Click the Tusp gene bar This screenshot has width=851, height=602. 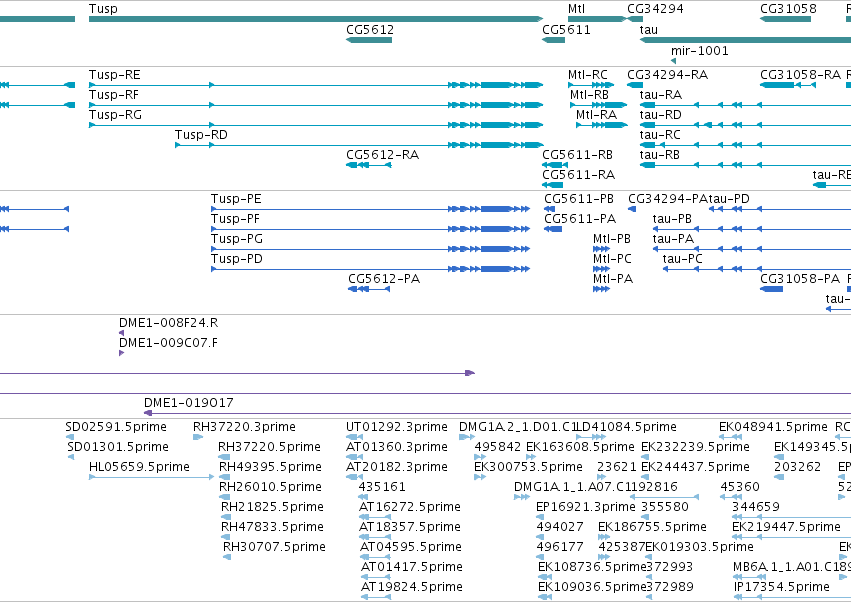tap(316, 19)
